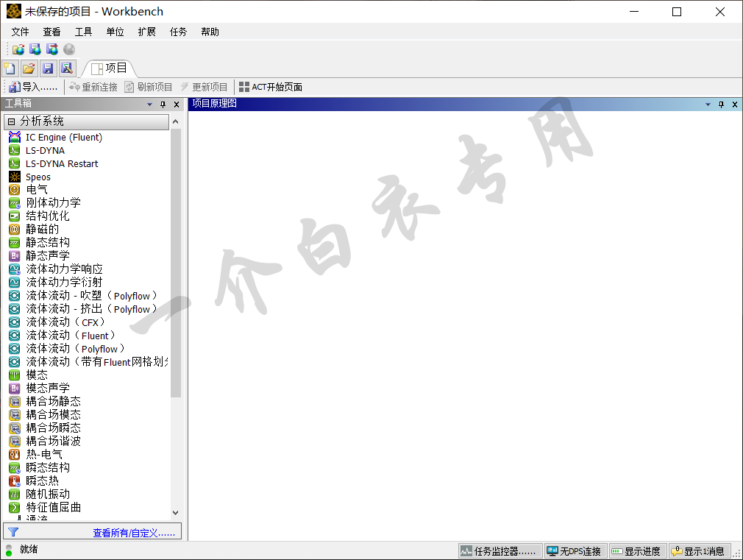Click the 静态结构 analysis icon
Image resolution: width=743 pixels, height=560 pixels.
(14, 242)
